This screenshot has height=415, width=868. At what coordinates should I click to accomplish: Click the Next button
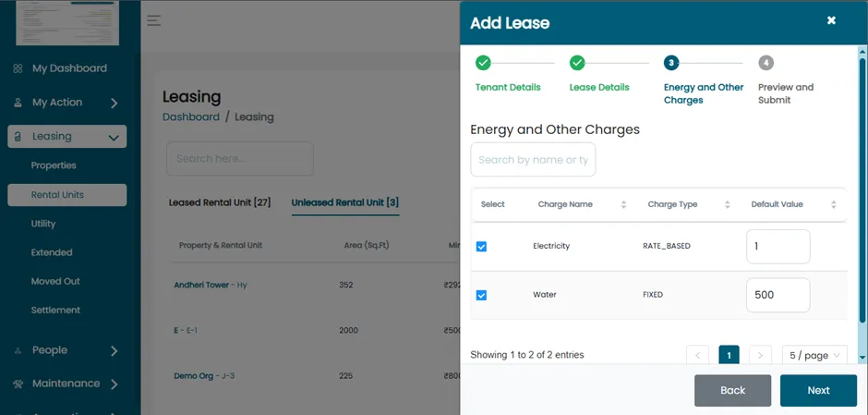[819, 391]
